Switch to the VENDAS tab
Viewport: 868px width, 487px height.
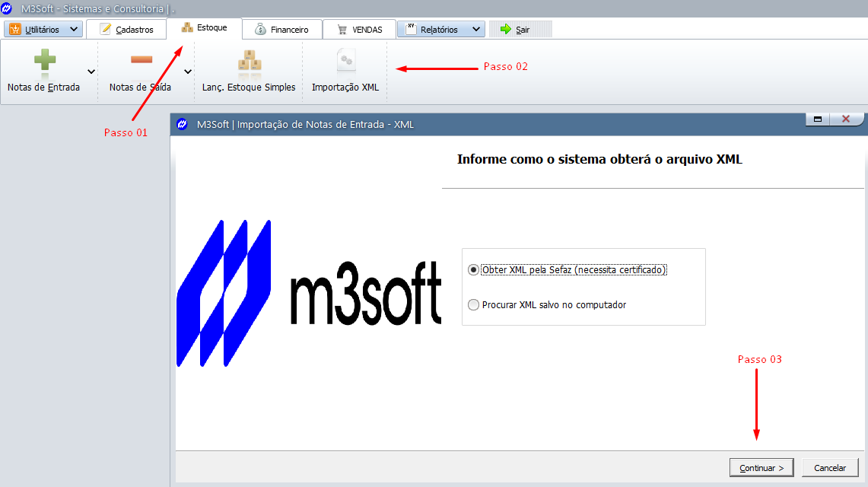tap(359, 30)
